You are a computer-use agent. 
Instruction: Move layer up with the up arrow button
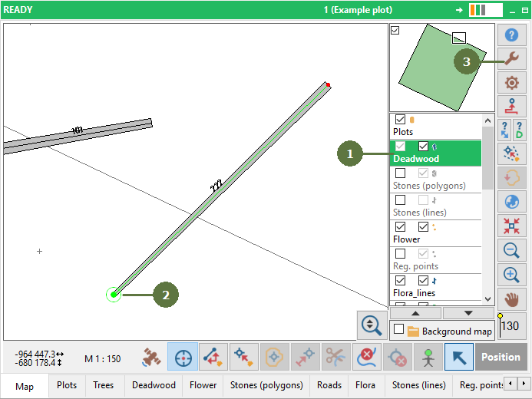click(x=415, y=313)
